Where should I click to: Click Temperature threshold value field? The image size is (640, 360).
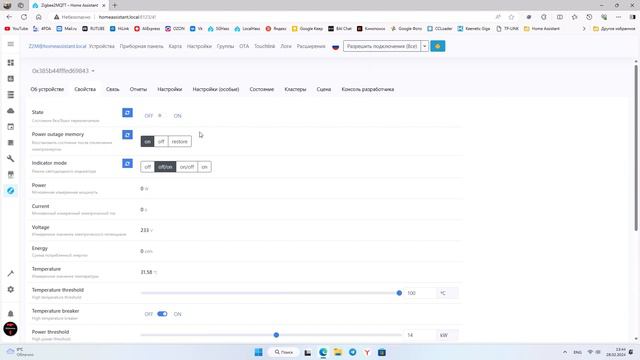420,293
